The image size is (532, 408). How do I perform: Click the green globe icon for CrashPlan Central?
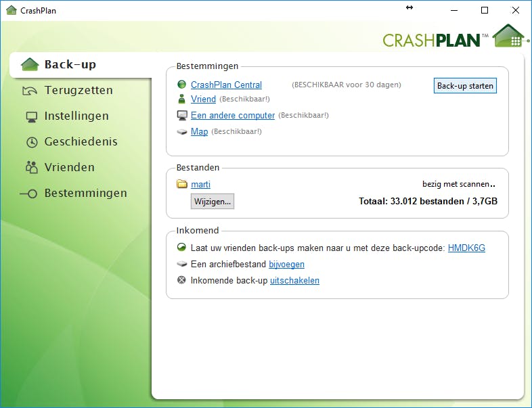[182, 85]
